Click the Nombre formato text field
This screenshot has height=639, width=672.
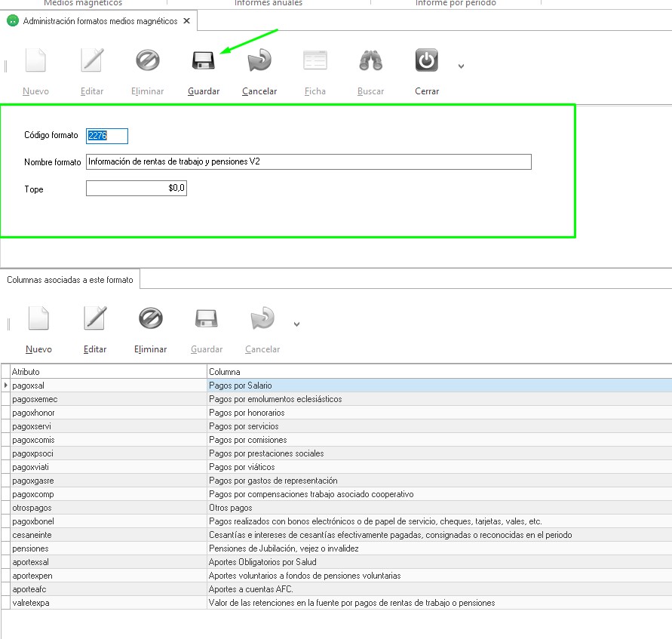(x=308, y=161)
